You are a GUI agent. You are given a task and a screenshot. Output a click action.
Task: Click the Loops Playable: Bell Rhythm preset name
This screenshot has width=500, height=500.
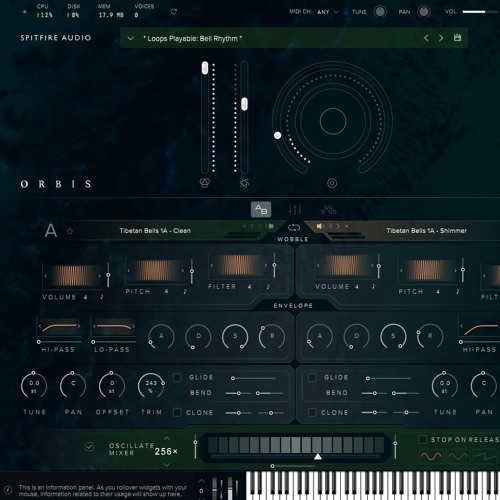click(193, 39)
